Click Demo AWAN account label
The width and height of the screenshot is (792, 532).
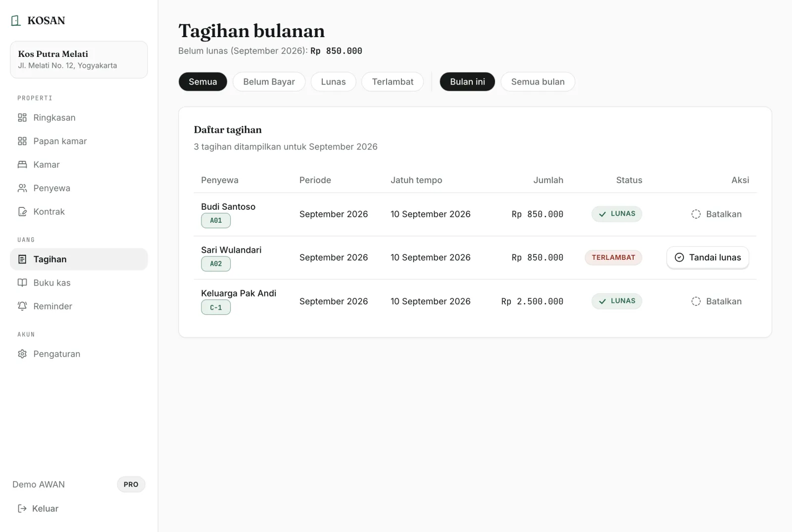click(39, 484)
